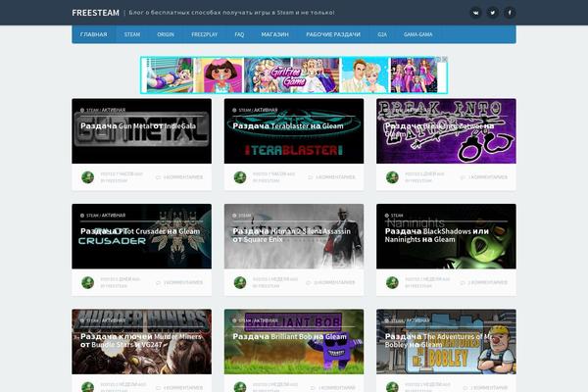Open the Murder Miners keys giveaway post

(140, 341)
